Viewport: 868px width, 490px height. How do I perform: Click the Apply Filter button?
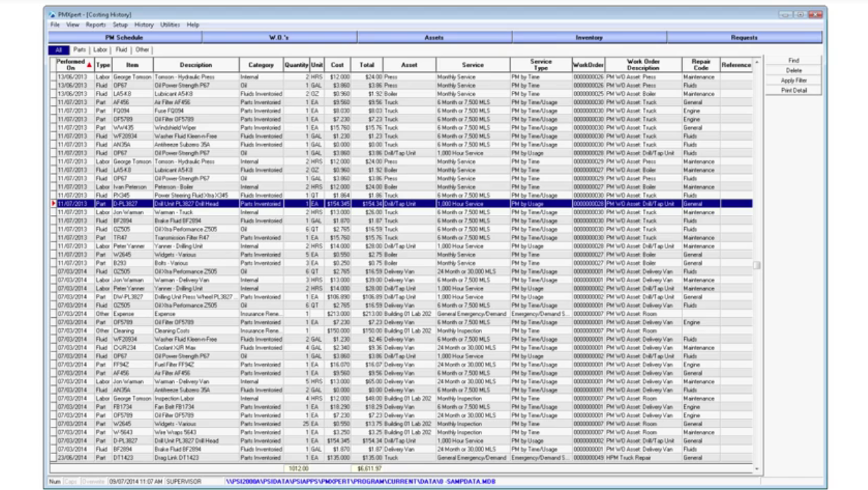[x=793, y=80]
